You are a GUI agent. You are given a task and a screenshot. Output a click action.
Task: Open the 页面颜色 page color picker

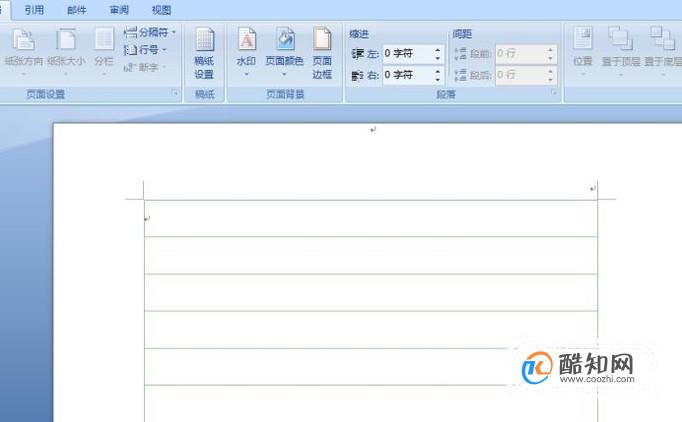284,52
